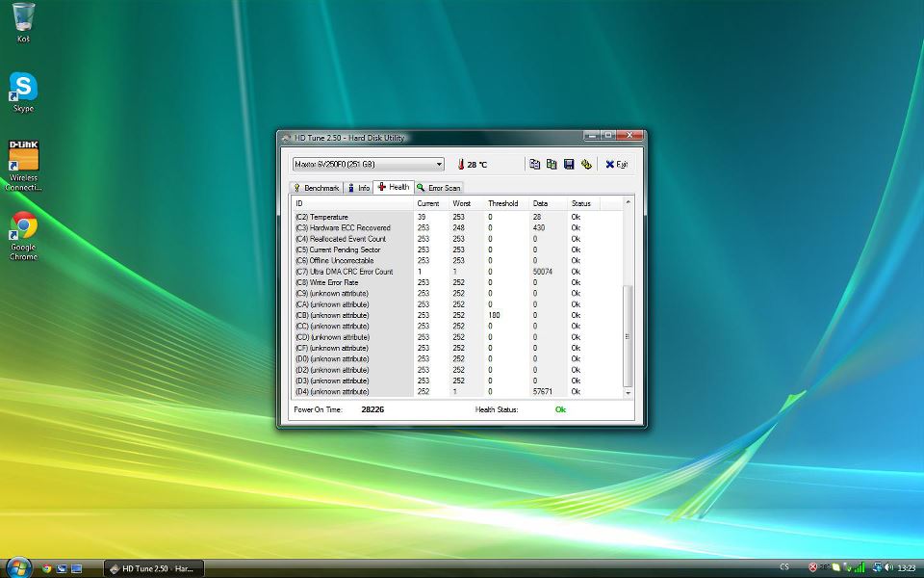Screen dimensions: 924x578
Task: Save screenshot using the floppy disk icon
Action: coord(569,164)
